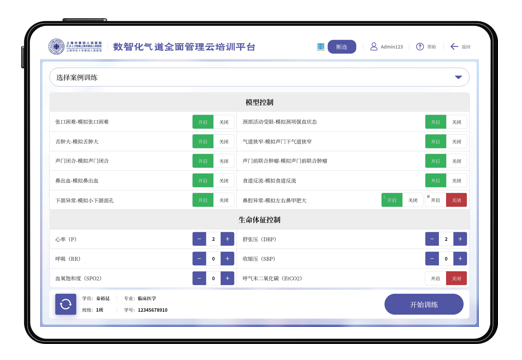
Task: Decrease 舒张压 (DBP) with minus button
Action: [432, 239]
